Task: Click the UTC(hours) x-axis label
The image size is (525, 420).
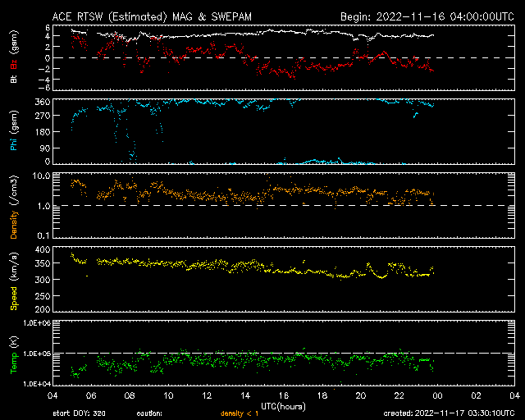Action: [x=283, y=407]
